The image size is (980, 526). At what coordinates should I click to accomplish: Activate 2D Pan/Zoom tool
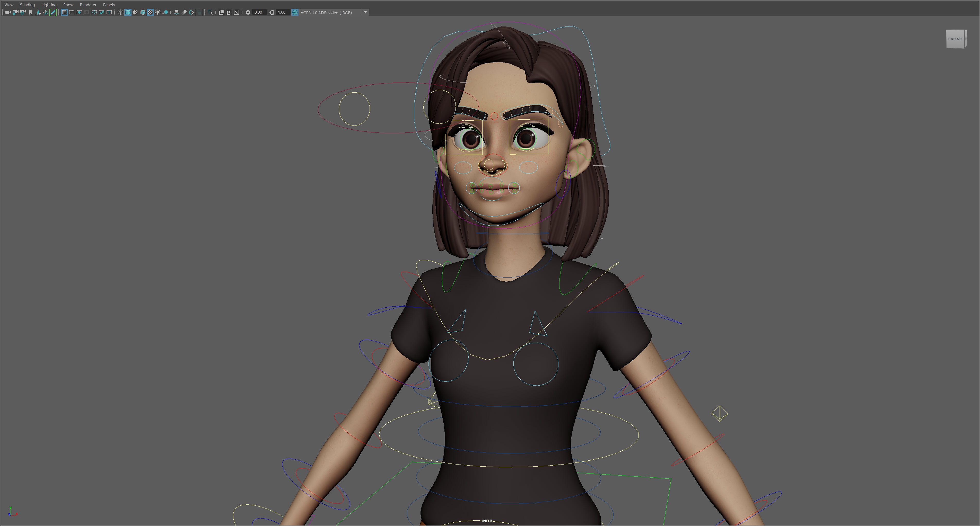46,12
